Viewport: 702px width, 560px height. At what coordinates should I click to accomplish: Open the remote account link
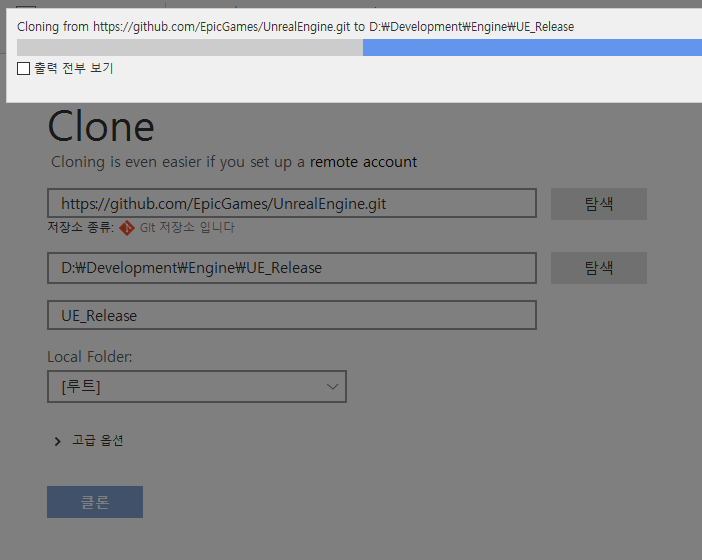pos(363,162)
